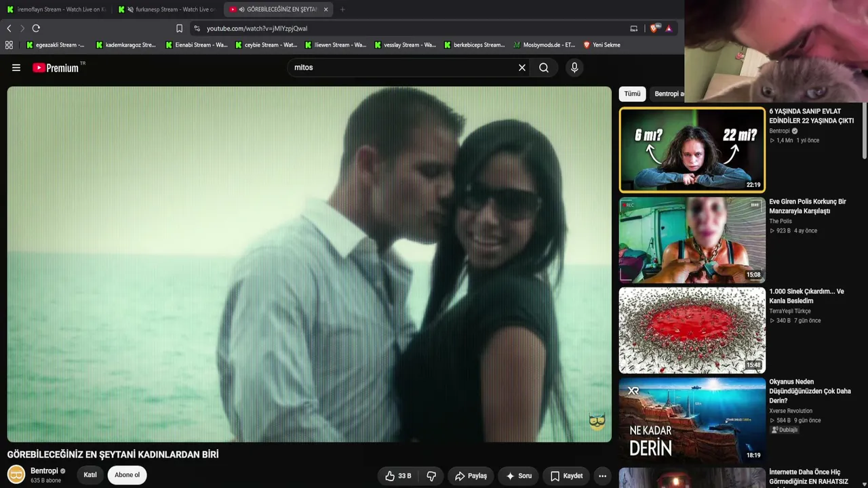Select the Bentropi filter chip
Image resolution: width=868 pixels, height=488 pixels.
click(669, 94)
